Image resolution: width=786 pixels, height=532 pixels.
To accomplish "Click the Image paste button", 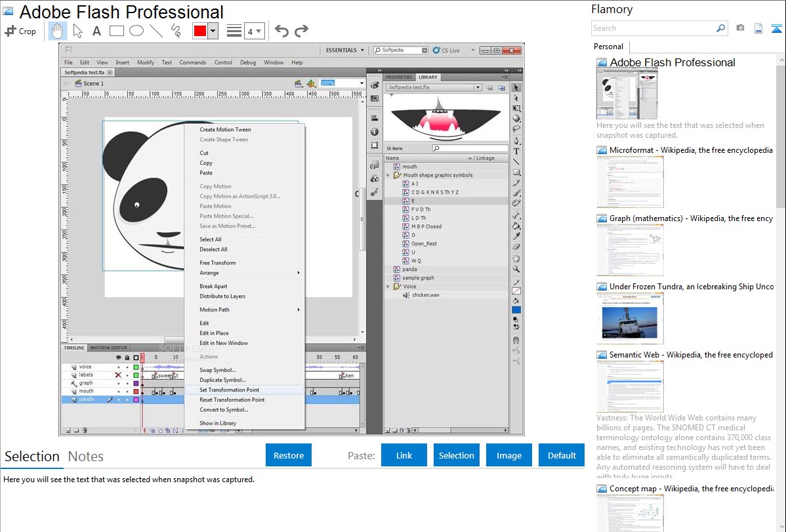I will [508, 455].
